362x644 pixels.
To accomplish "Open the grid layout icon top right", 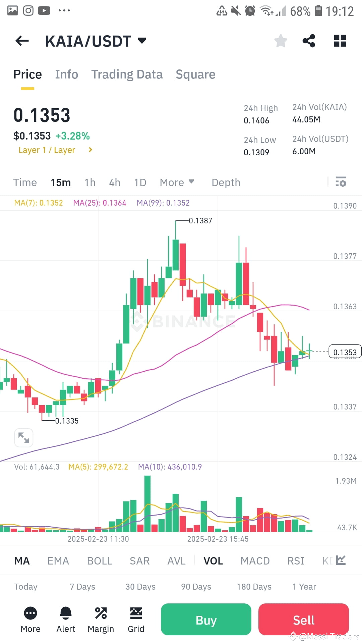I will [340, 41].
